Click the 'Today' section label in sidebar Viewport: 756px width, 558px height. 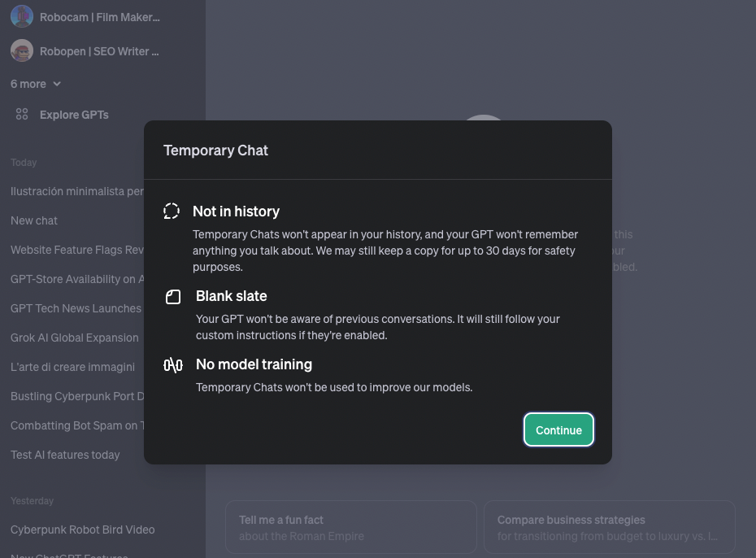tap(24, 163)
